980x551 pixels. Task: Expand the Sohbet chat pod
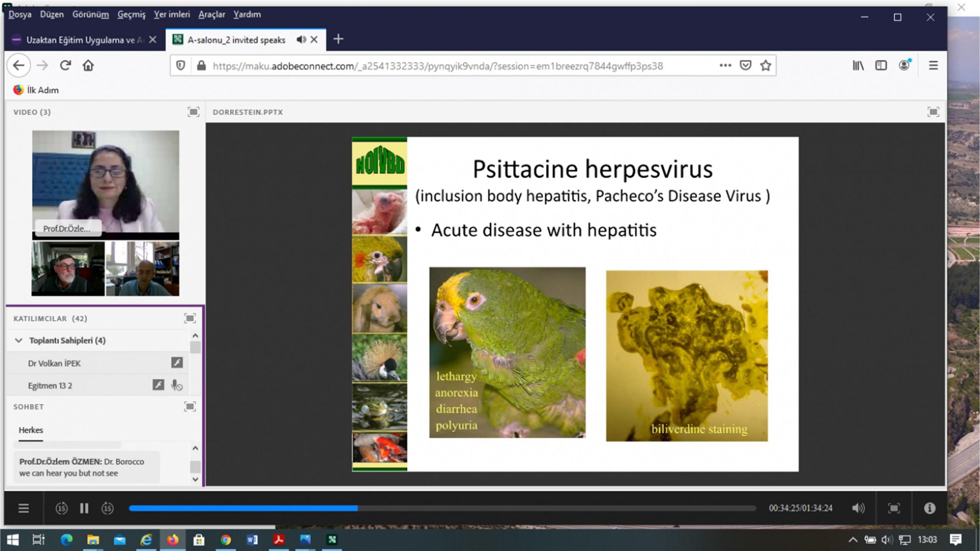190,406
